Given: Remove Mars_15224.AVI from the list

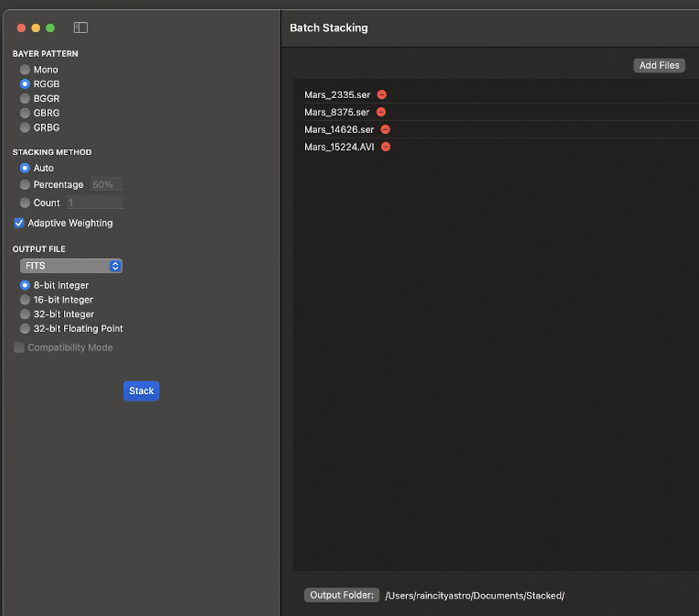Looking at the screenshot, I should [x=386, y=147].
